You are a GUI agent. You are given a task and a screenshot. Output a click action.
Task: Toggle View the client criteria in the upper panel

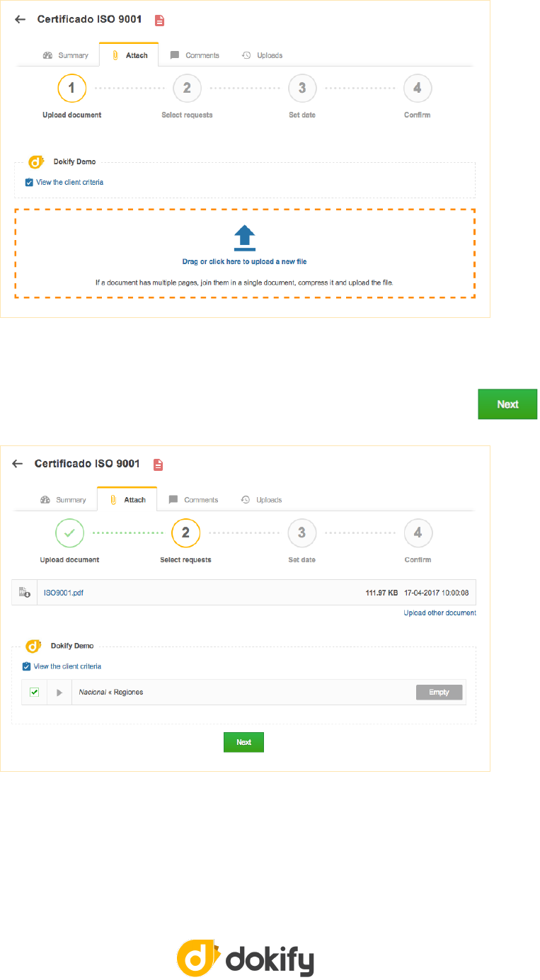(x=29, y=183)
